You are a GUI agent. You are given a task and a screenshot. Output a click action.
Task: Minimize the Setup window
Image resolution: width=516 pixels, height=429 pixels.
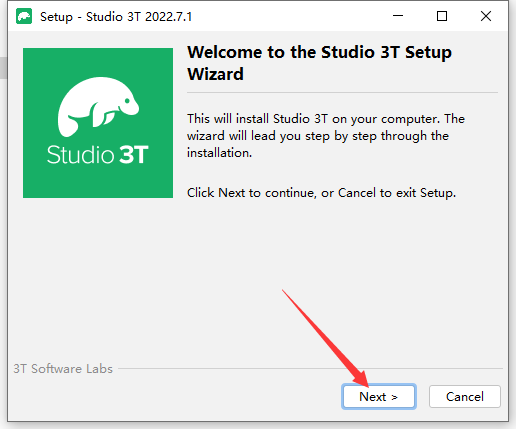pos(398,16)
